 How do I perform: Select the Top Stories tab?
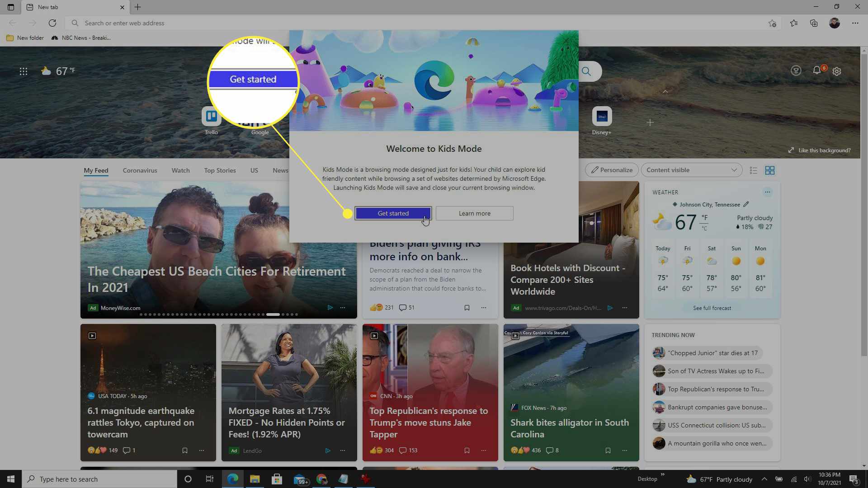220,170
